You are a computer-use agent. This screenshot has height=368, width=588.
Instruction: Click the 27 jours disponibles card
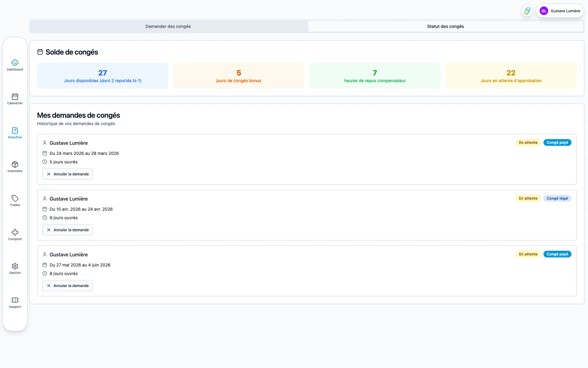pos(103,76)
